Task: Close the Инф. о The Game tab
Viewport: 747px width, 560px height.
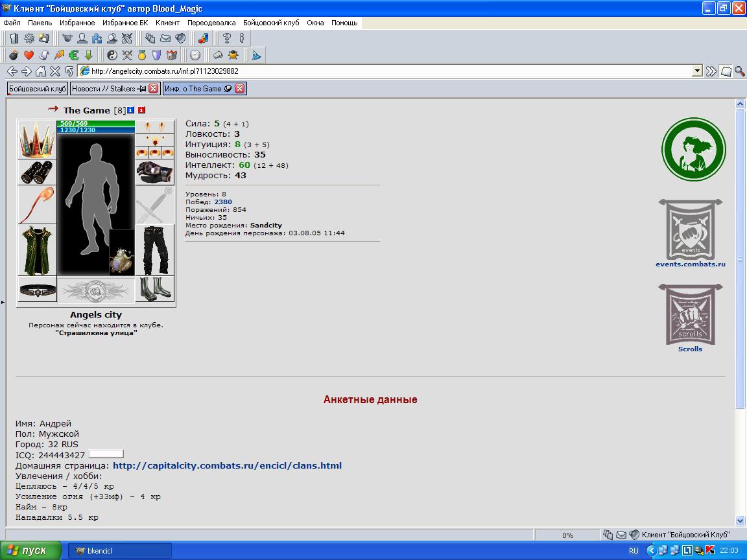Action: coord(240,89)
